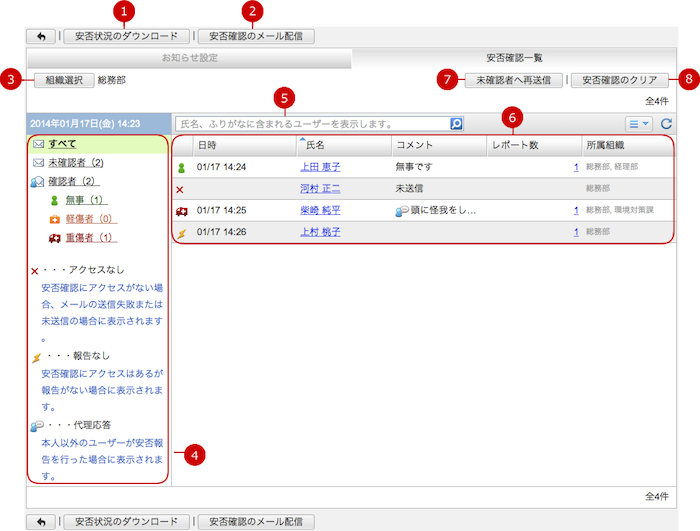Click comment 頭に怪我をし…

coord(443,210)
